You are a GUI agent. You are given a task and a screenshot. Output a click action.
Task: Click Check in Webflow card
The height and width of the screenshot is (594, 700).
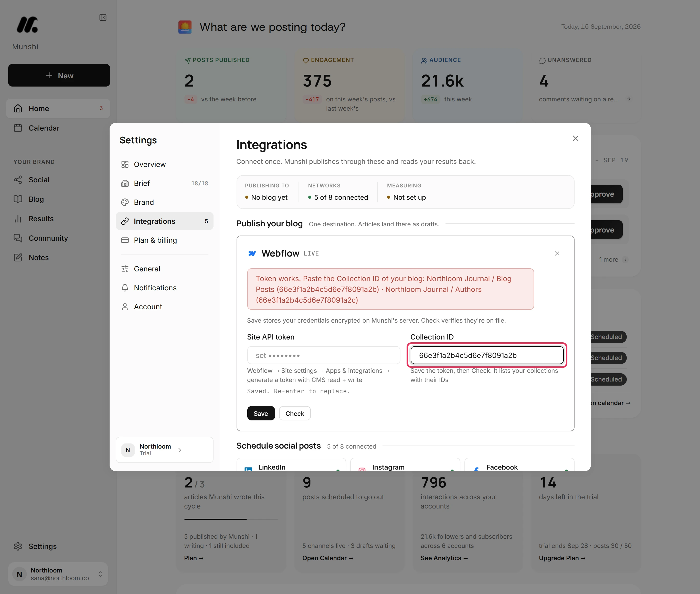tap(295, 413)
